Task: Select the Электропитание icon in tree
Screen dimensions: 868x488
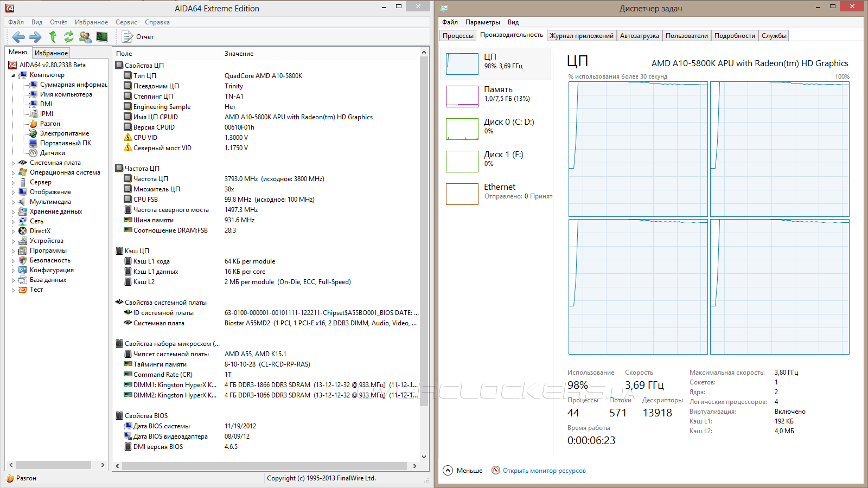Action: click(34, 133)
